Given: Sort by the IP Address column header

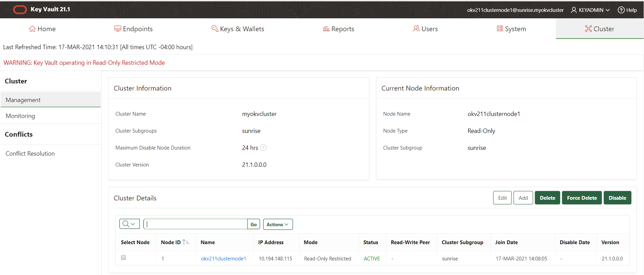Looking at the screenshot, I should [271, 242].
